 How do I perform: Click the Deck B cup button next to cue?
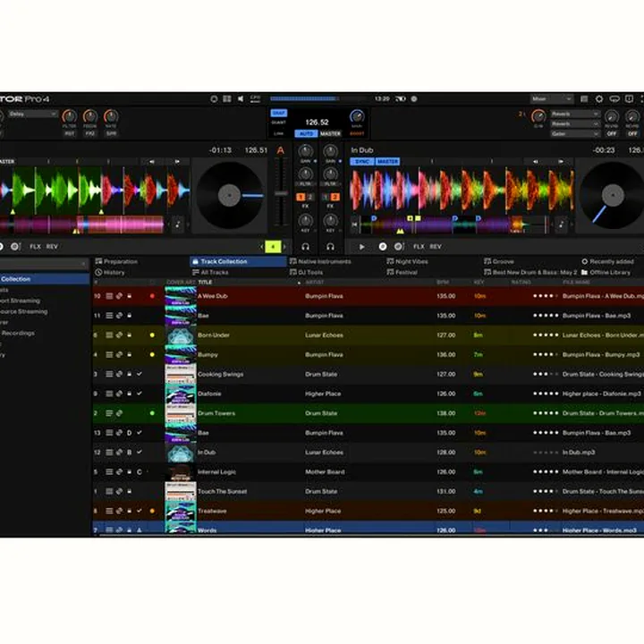[x=399, y=247]
